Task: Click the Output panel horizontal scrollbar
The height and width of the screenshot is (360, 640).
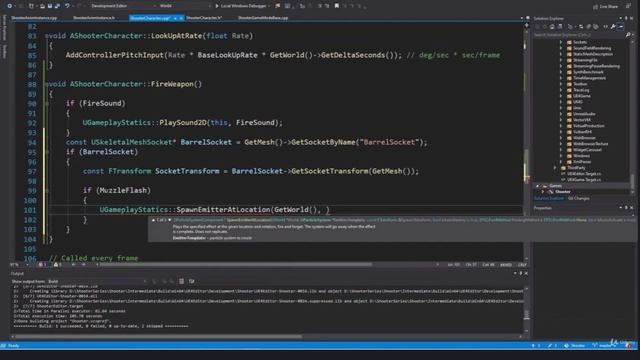Action: click(x=158, y=337)
